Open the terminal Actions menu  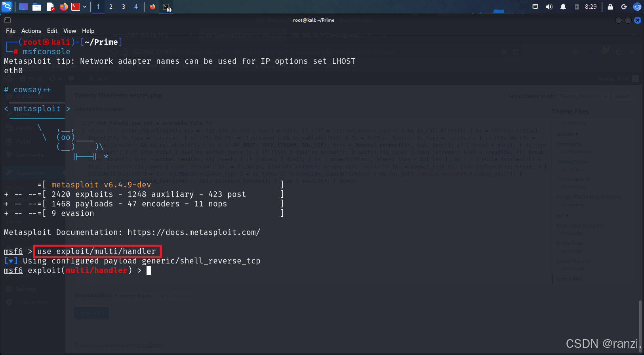tap(31, 31)
